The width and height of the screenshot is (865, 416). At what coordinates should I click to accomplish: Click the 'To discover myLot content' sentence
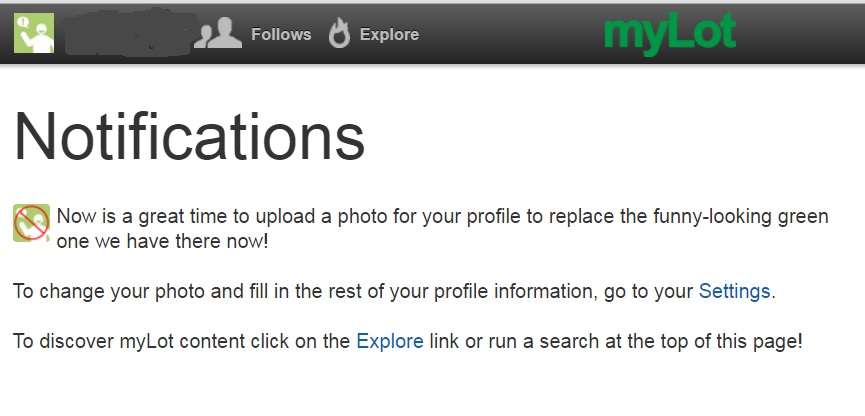[408, 341]
